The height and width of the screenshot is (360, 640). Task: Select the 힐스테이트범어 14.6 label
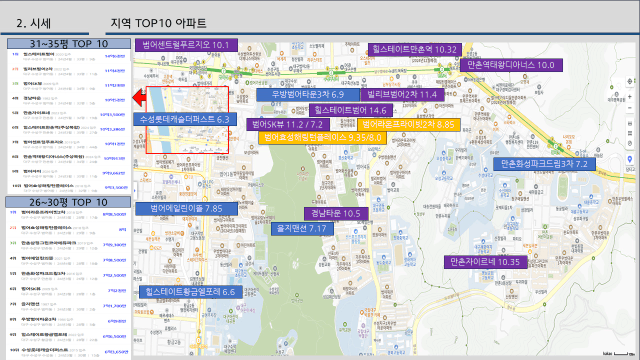[351, 110]
